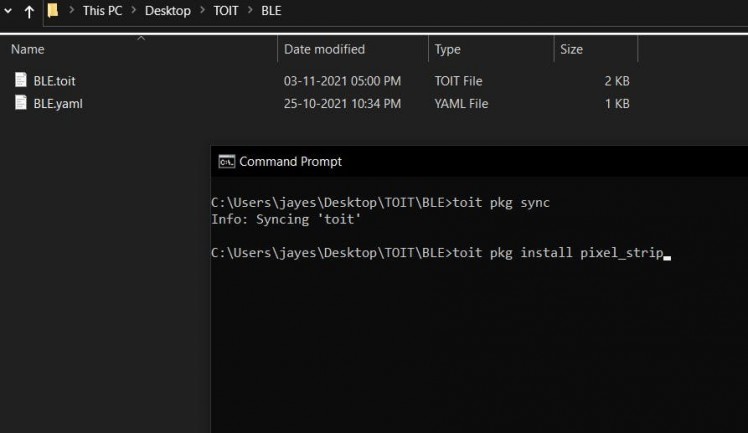Select the BLE.toit file name

pyautogui.click(x=54, y=81)
